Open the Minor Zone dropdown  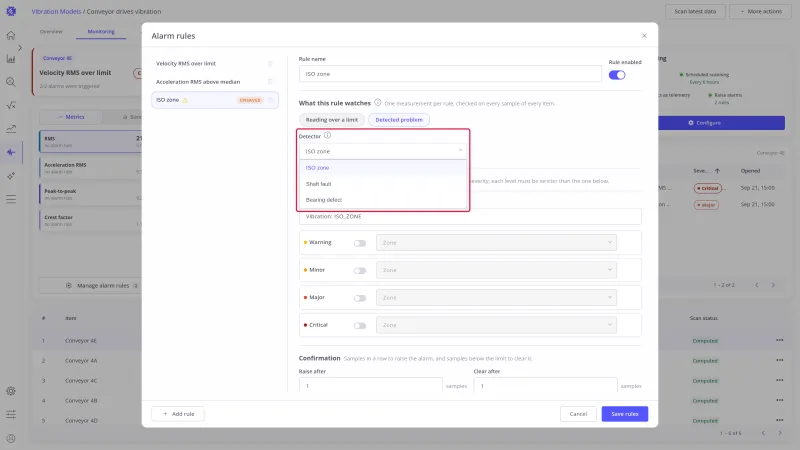pos(496,270)
